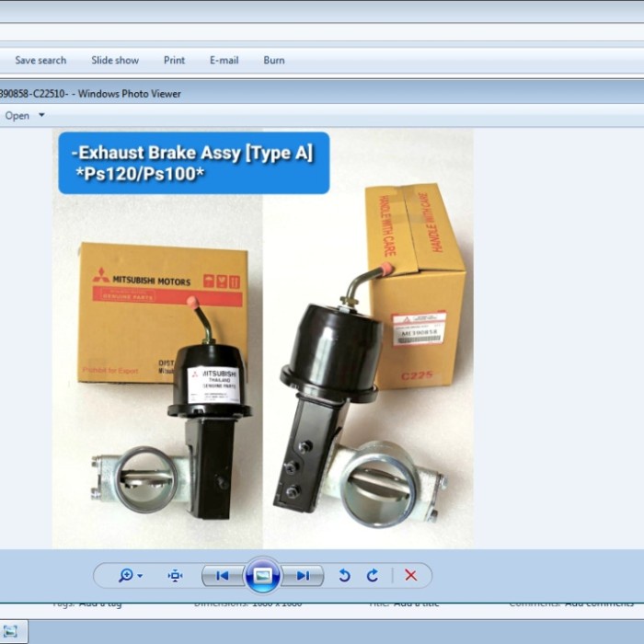Screen dimensions: 644x644
Task: Click the Windows Photo Viewer title bar
Action: (x=276, y=93)
